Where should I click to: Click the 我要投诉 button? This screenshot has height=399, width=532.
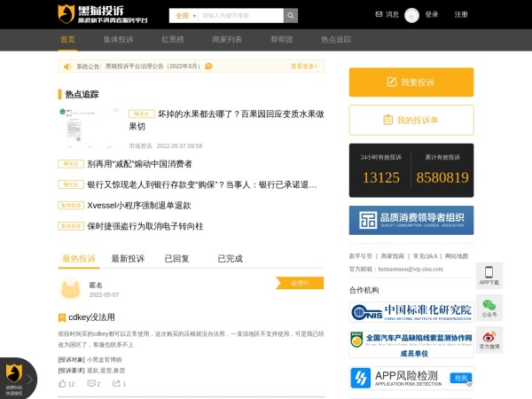pos(411,82)
